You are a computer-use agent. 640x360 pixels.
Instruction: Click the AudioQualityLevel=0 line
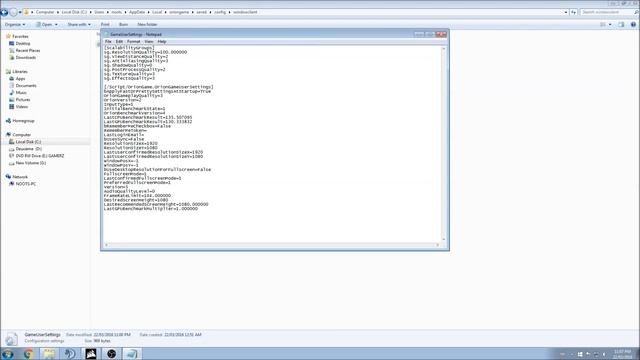129,191
